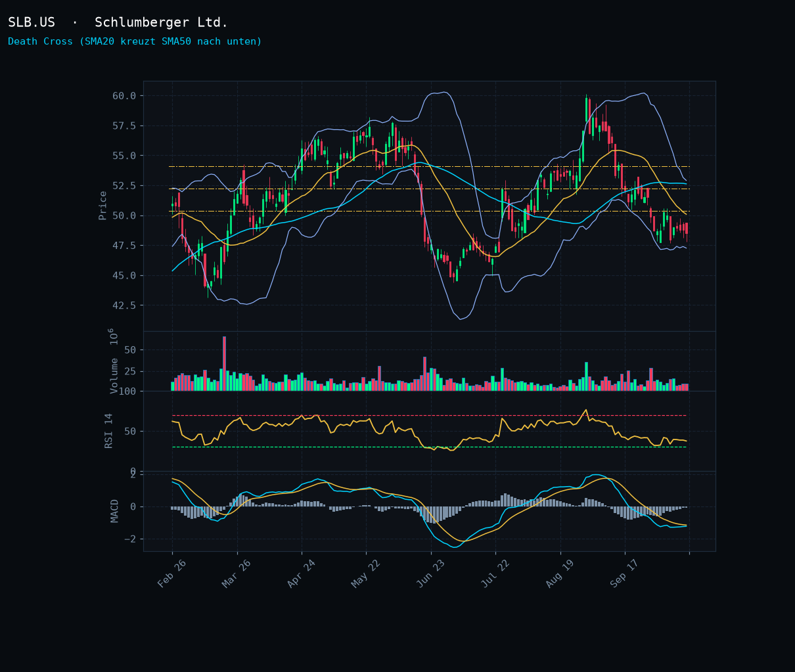Click the 50 tick on the RSI axis
795x672 pixels.
130,432
